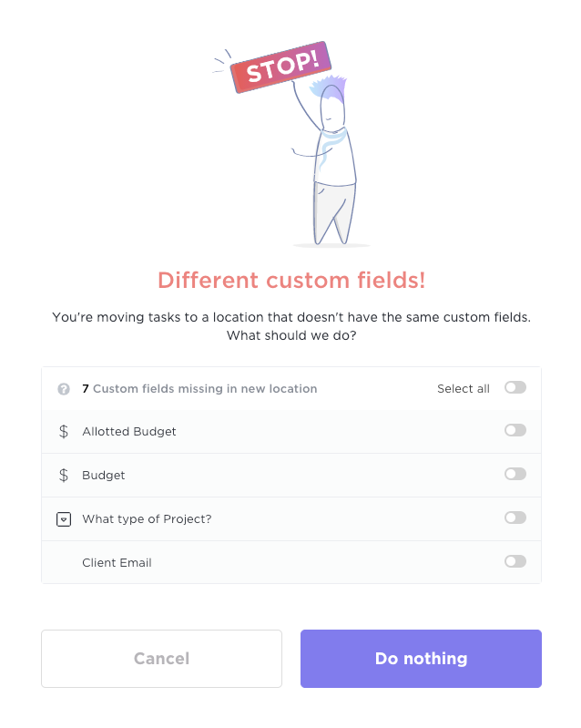Screen dimensions: 581x728
Task: Click the What type of Project? label
Action: (147, 519)
